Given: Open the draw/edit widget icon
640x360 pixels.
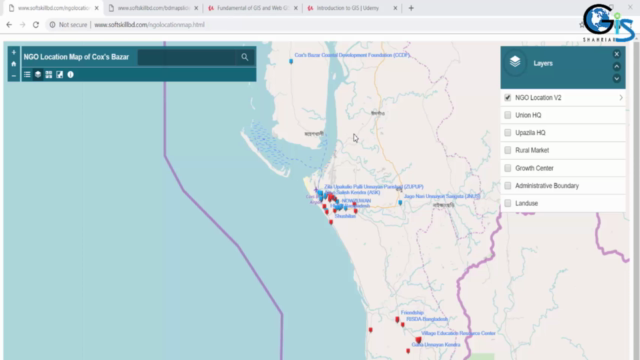Looking at the screenshot, I should pyautogui.click(x=60, y=74).
